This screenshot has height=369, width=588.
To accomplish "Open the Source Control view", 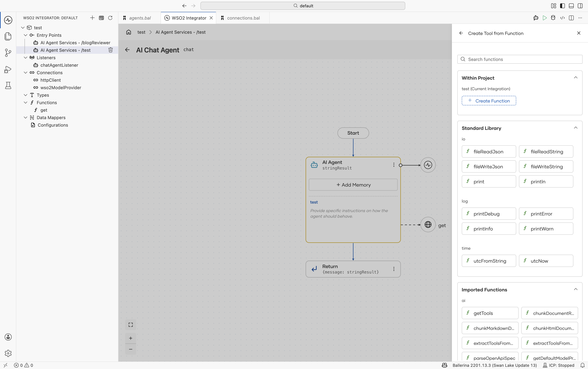I will [8, 53].
